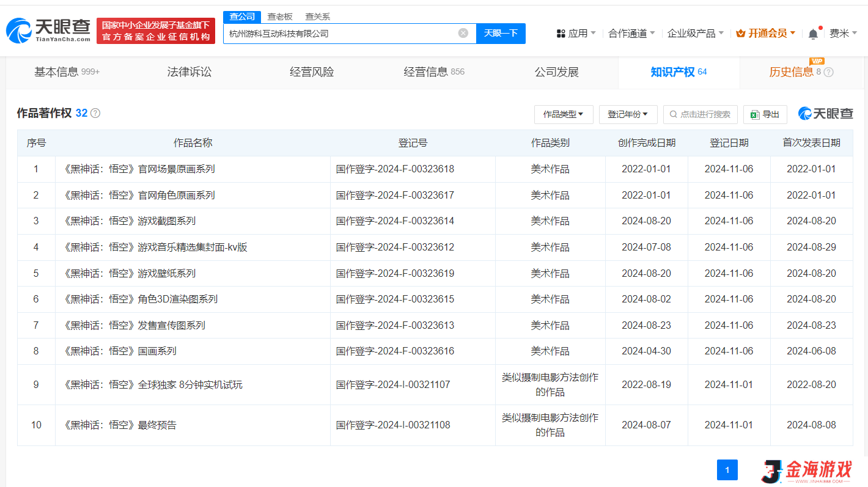Open the 历史信息 VIP tab

pos(801,72)
